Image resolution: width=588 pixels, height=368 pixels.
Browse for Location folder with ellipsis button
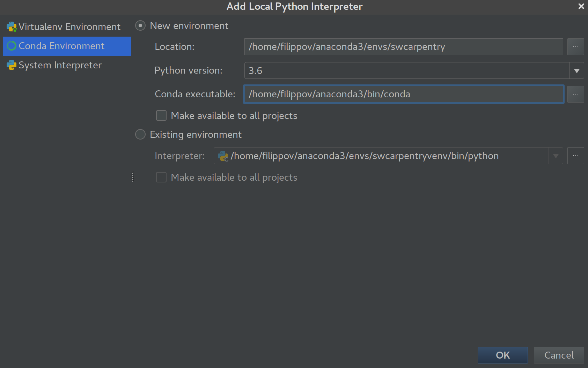(x=575, y=47)
